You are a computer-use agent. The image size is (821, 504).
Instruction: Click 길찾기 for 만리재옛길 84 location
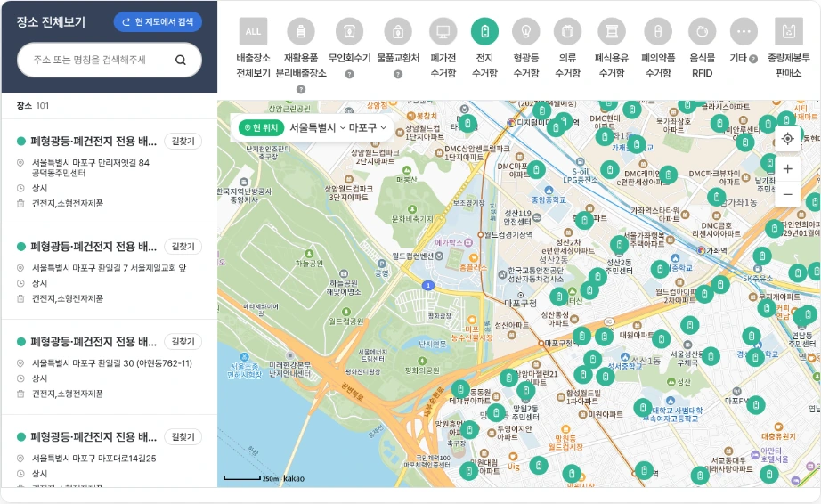[x=183, y=142]
